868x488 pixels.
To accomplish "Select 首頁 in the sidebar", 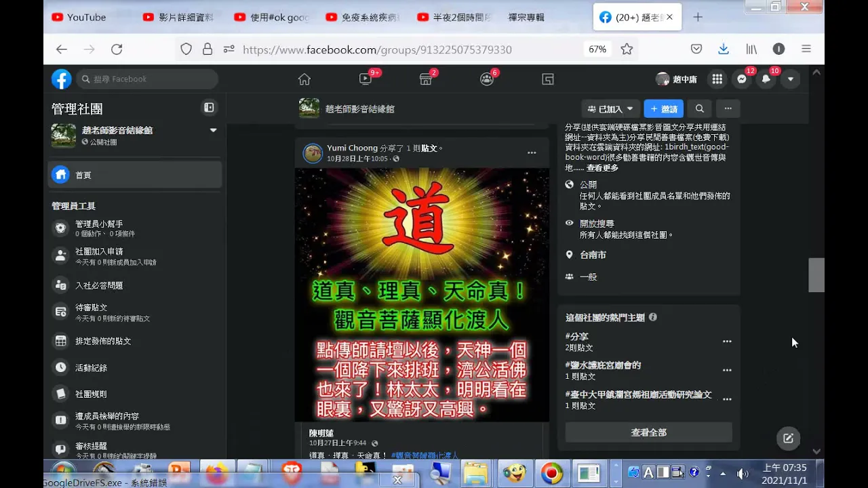I will 135,175.
